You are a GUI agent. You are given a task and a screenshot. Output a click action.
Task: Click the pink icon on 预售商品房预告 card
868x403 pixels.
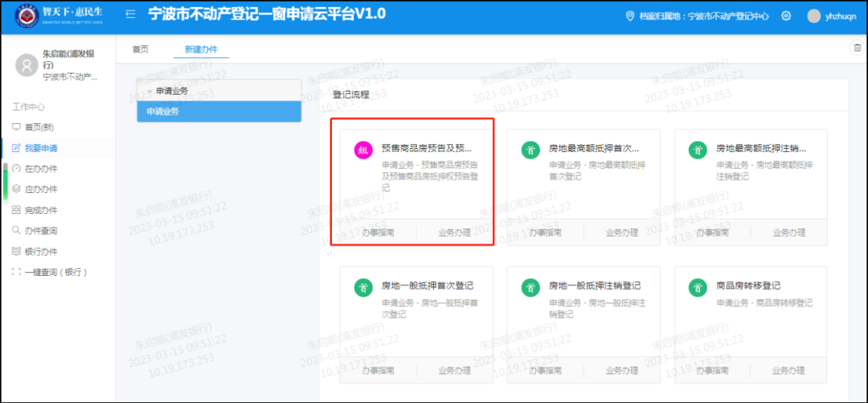(x=363, y=150)
